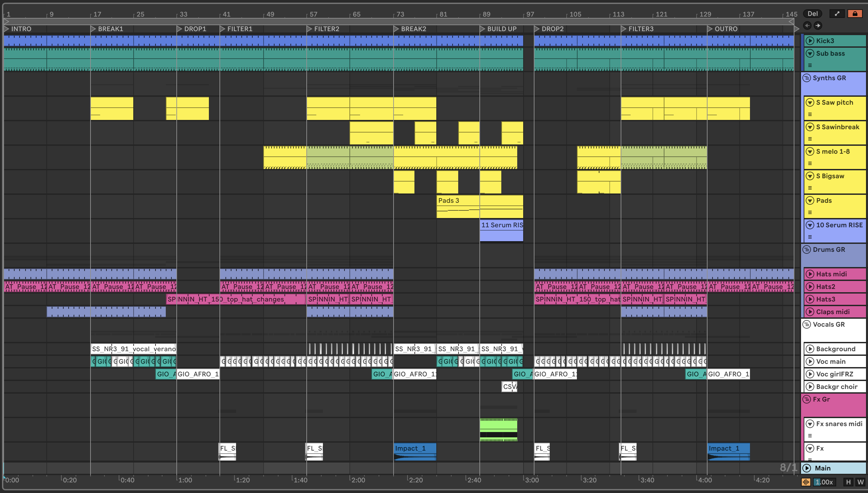868x493 pixels.
Task: Collapse the Synths GR group track
Action: [807, 78]
